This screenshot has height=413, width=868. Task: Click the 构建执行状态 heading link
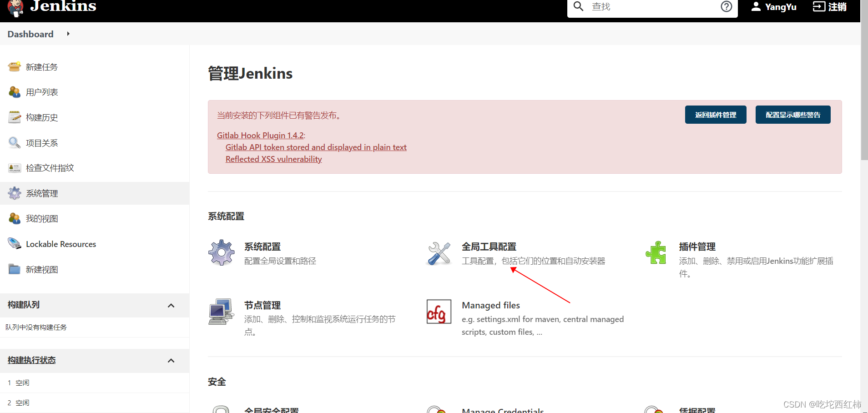[31, 360]
